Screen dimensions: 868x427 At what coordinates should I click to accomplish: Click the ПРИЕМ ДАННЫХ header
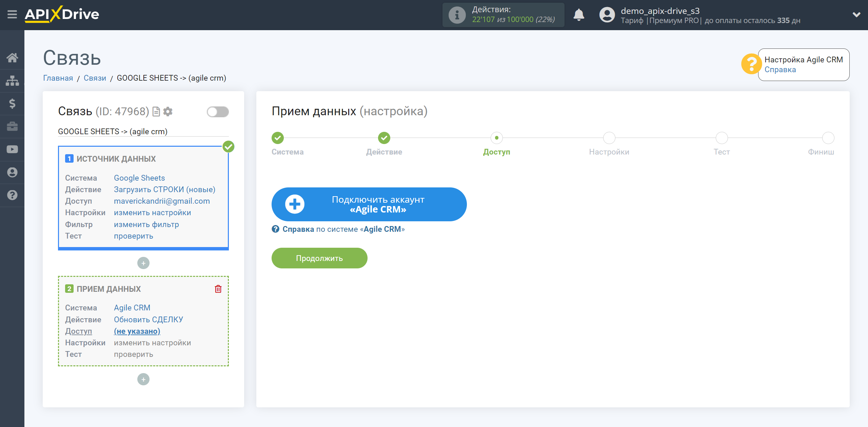click(x=108, y=289)
